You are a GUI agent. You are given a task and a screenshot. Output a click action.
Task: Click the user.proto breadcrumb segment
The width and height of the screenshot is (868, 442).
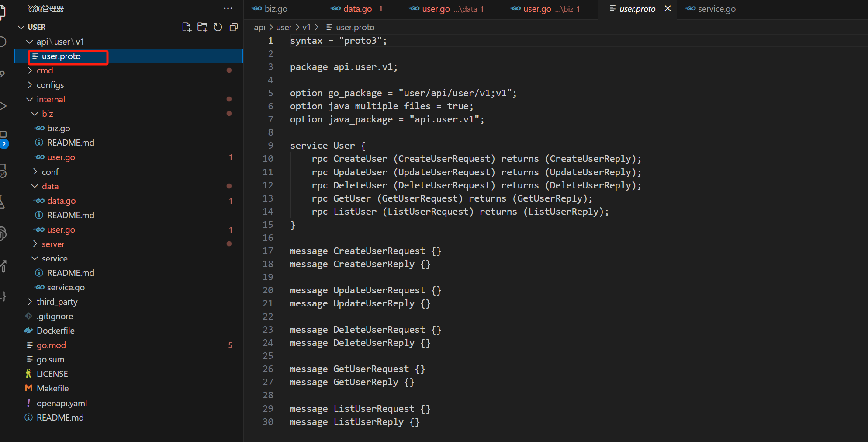pyautogui.click(x=355, y=27)
